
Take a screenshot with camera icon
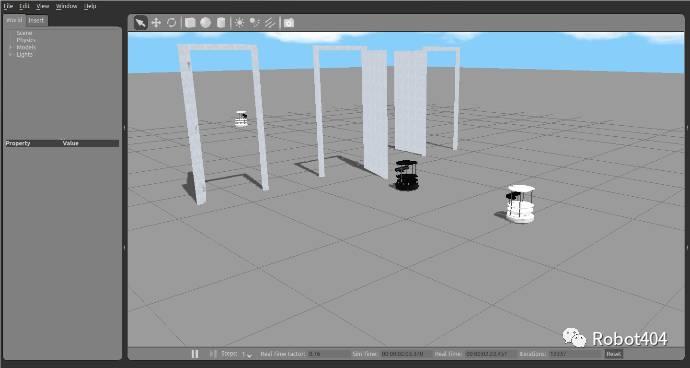(x=289, y=23)
